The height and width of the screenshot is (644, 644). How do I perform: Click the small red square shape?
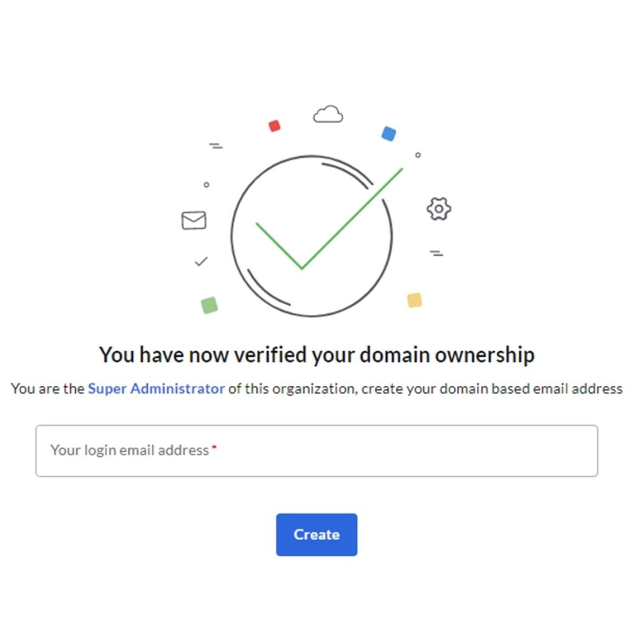coord(274,126)
